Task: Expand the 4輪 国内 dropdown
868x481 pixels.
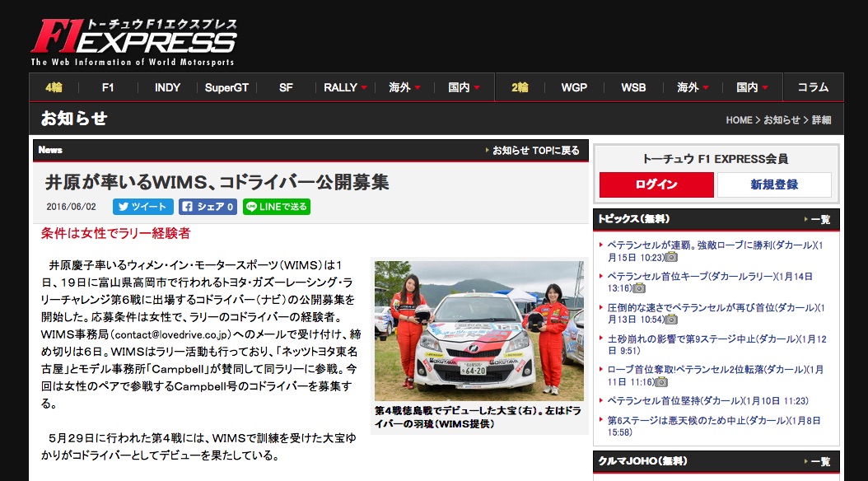Action: (464, 87)
